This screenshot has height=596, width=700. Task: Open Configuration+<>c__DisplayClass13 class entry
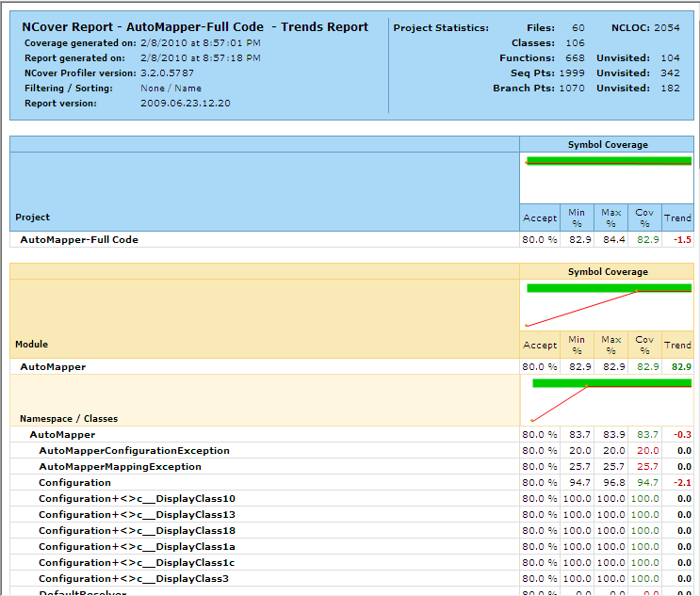137,515
